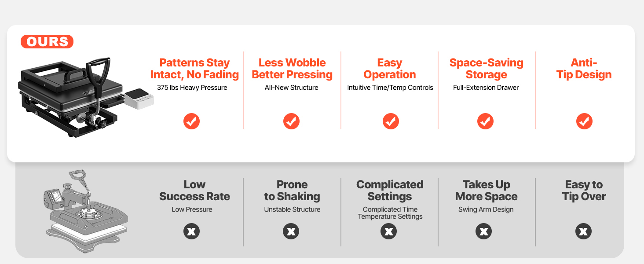Viewport: 644px width, 264px height.
Task: Click the Anti-Tip Design heading
Action: [584, 69]
